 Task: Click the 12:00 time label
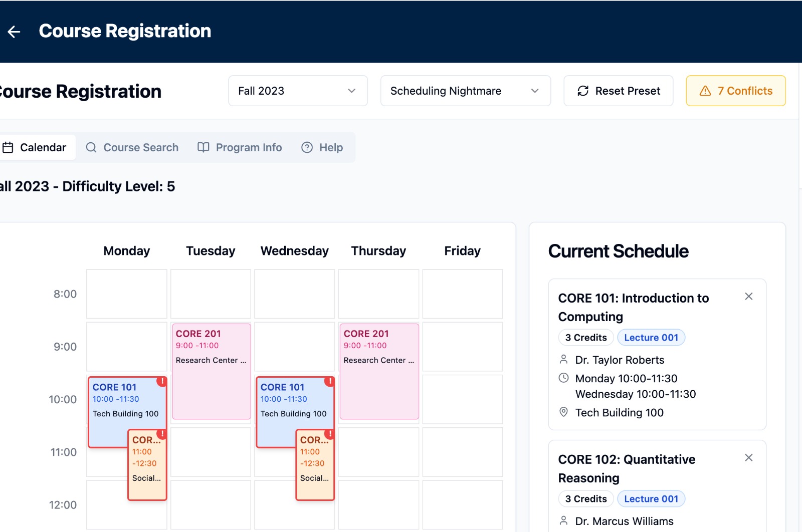tap(63, 505)
